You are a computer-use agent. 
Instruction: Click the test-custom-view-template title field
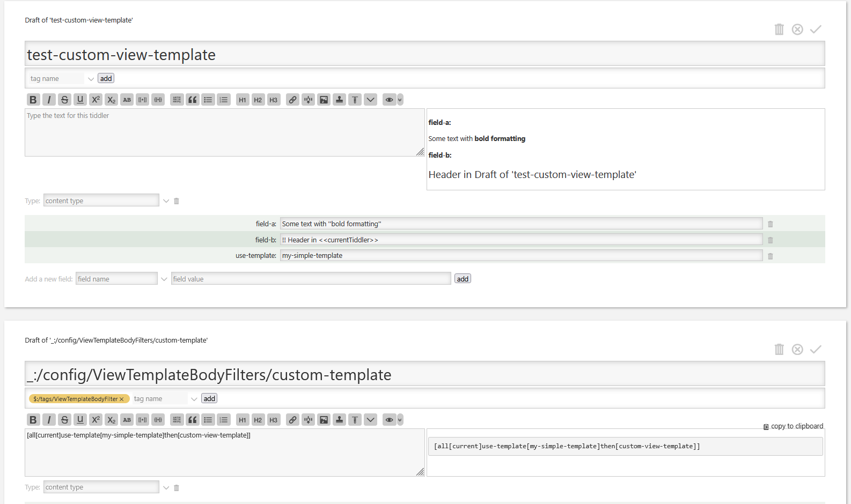point(424,54)
